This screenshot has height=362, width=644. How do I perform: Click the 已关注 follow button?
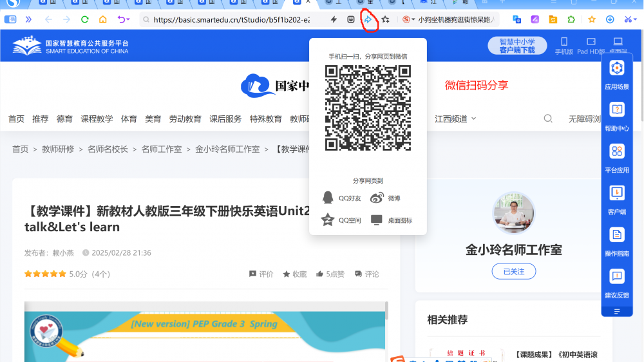click(514, 271)
